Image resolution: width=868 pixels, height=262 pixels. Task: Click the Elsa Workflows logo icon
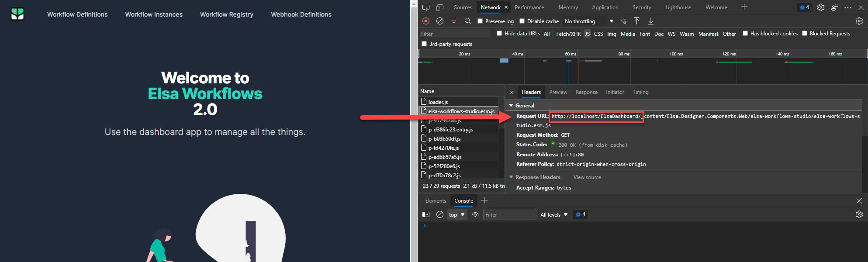(x=17, y=14)
